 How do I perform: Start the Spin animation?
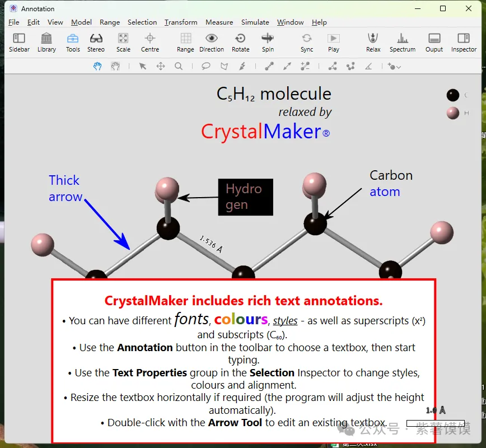click(268, 43)
